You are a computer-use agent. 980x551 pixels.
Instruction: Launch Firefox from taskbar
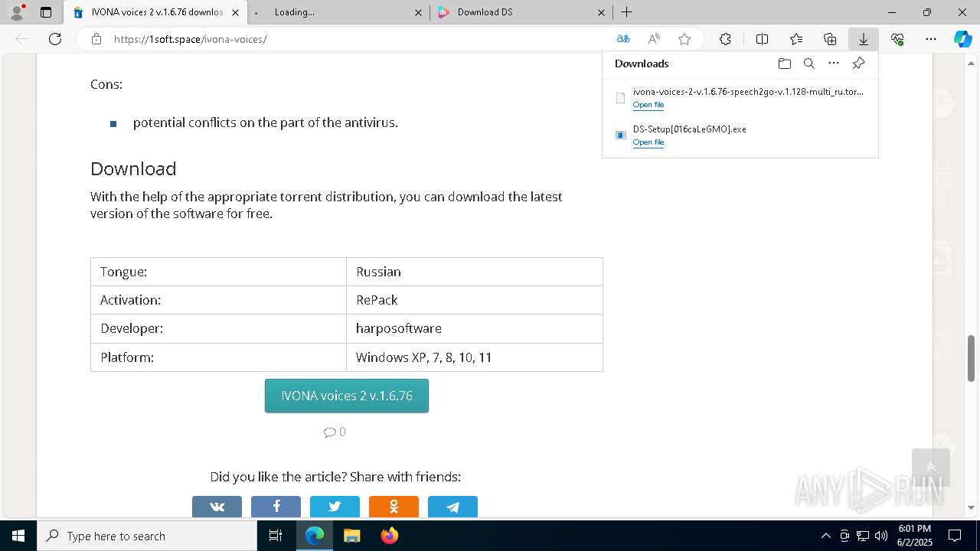tap(389, 536)
